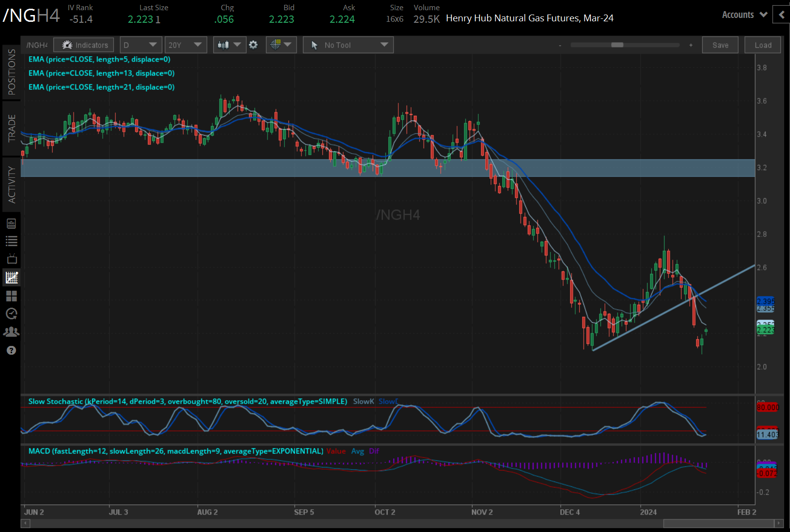Open help question mark icon
Viewport: 790px width, 532px height.
click(12, 350)
